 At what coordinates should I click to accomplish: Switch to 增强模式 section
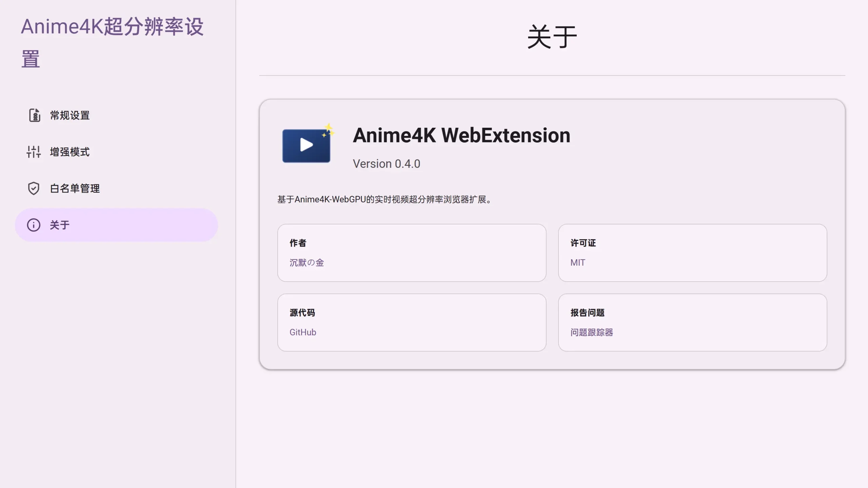(70, 152)
